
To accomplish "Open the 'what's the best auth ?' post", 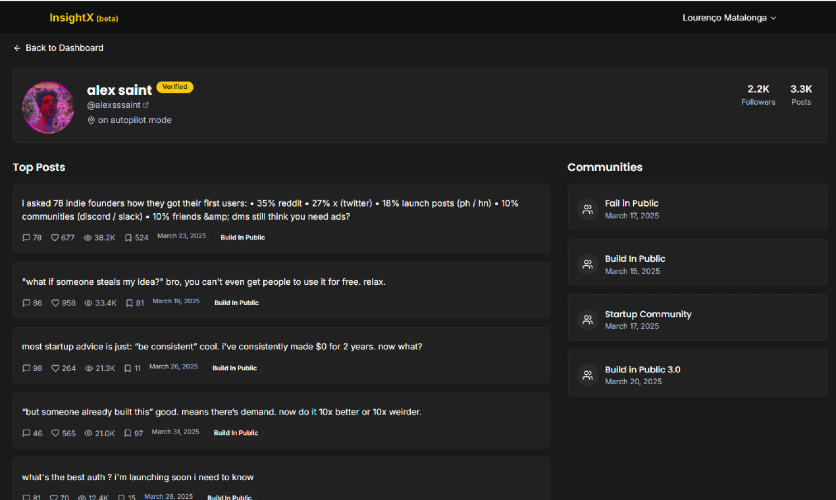I will (x=282, y=479).
